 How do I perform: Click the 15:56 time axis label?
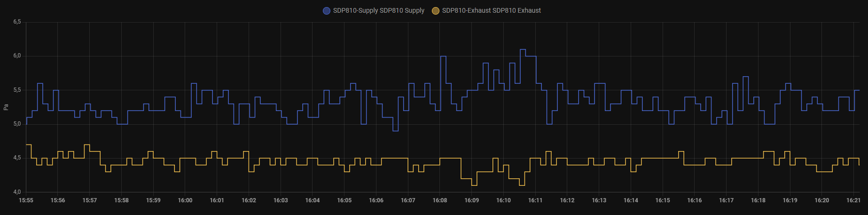(x=58, y=200)
